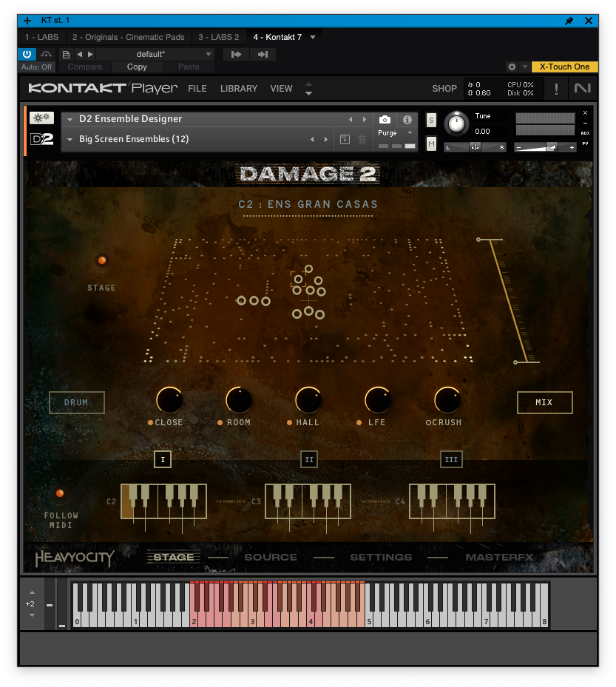Save snapshot using the disk icon
616x687 pixels.
point(345,139)
